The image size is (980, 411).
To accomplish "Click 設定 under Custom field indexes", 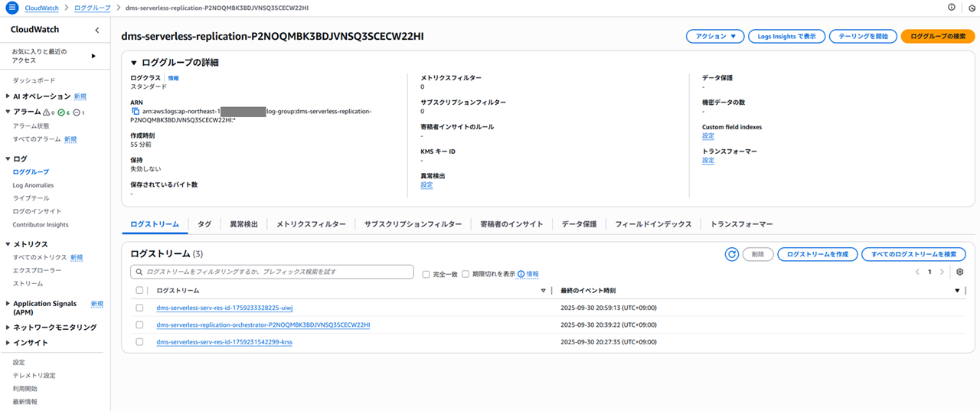I will click(708, 136).
